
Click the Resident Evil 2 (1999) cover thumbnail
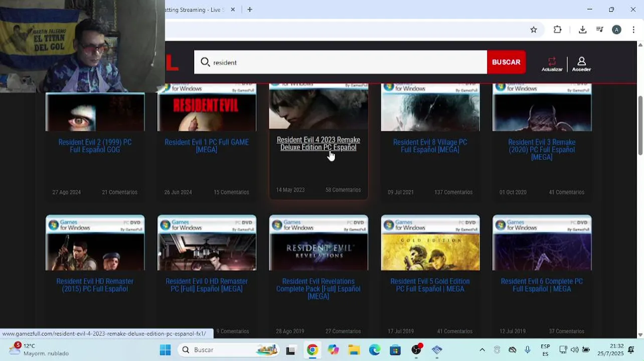(x=95, y=112)
